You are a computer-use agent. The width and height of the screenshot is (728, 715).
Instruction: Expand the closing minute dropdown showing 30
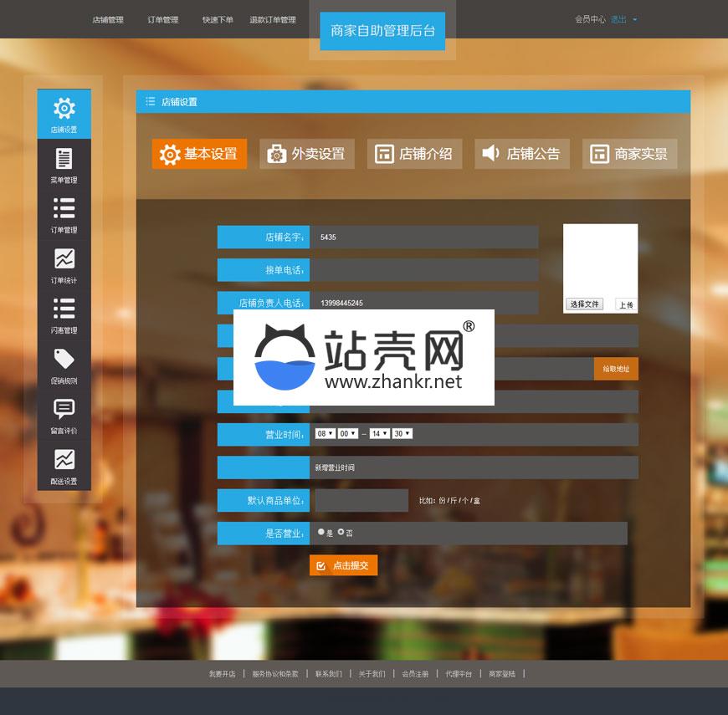click(402, 433)
